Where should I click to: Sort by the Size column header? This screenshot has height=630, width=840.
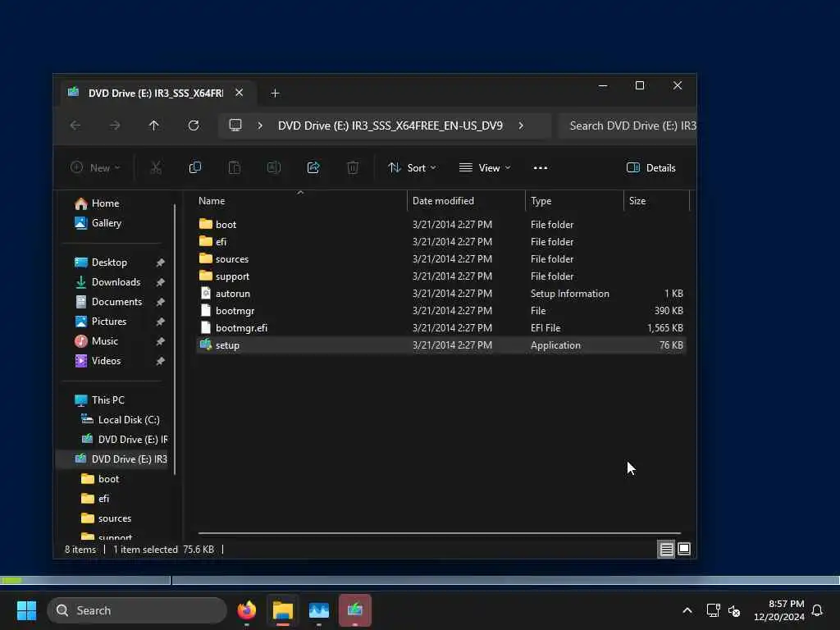tap(656, 201)
